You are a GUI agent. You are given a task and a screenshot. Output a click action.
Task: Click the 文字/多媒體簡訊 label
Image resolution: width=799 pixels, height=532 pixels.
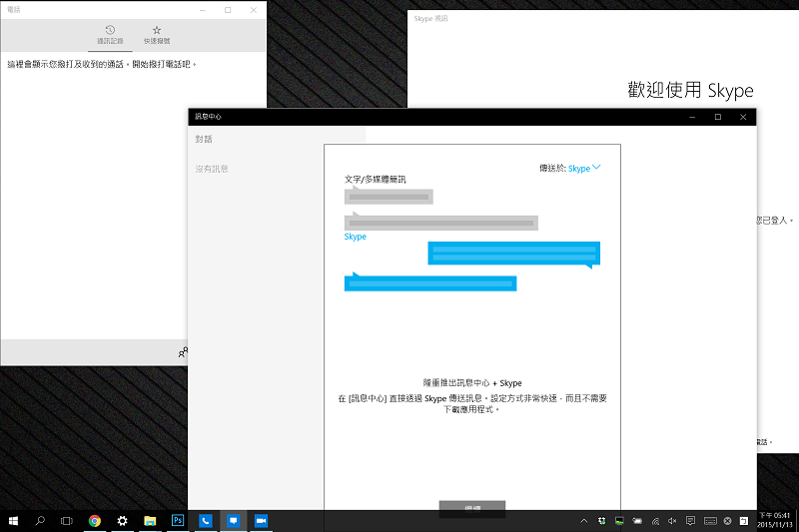click(376, 180)
